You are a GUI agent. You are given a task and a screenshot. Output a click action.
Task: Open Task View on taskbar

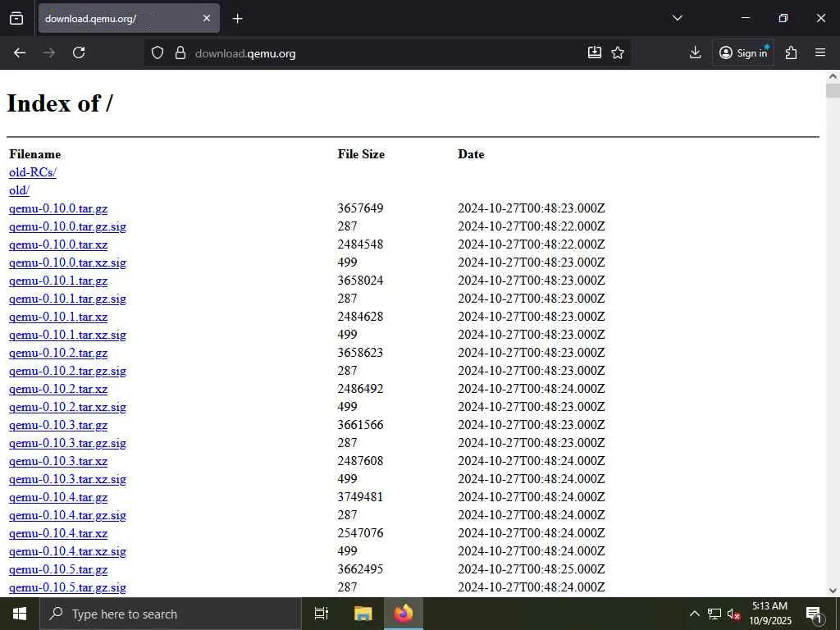322,614
